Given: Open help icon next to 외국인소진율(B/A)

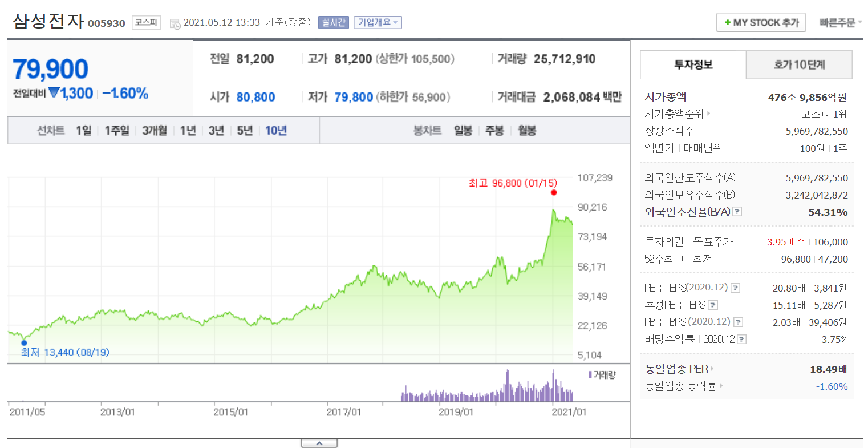Looking at the screenshot, I should tap(737, 212).
